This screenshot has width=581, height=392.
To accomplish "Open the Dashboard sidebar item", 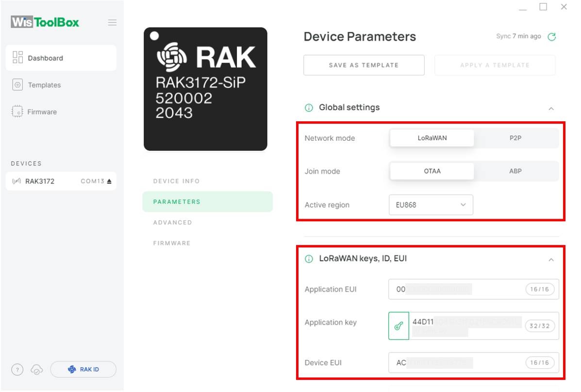I will click(61, 58).
